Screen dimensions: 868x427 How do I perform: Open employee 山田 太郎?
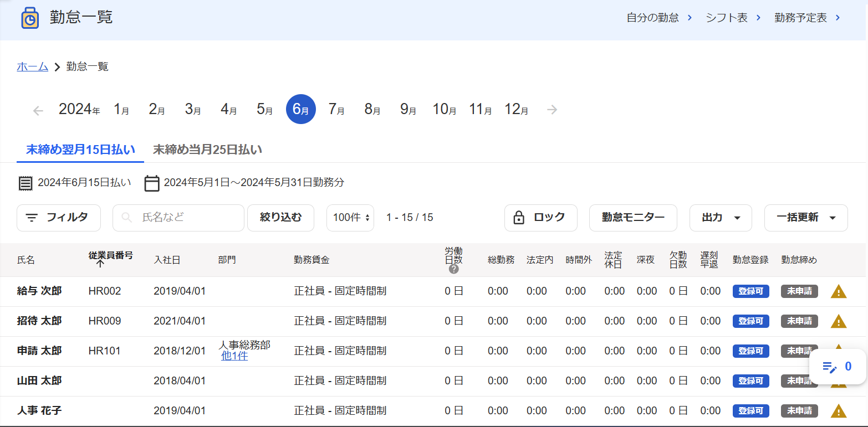(39, 381)
